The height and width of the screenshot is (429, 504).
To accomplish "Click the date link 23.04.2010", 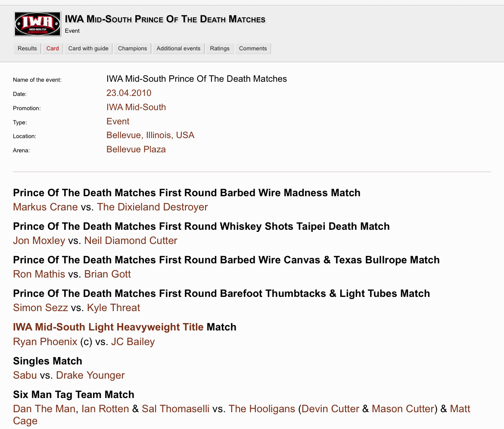I will (129, 93).
